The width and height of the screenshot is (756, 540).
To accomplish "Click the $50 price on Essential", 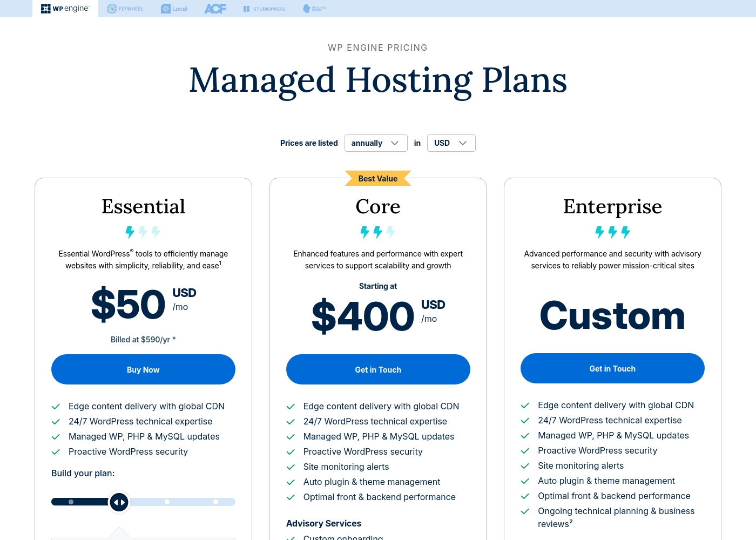I will [x=129, y=305].
